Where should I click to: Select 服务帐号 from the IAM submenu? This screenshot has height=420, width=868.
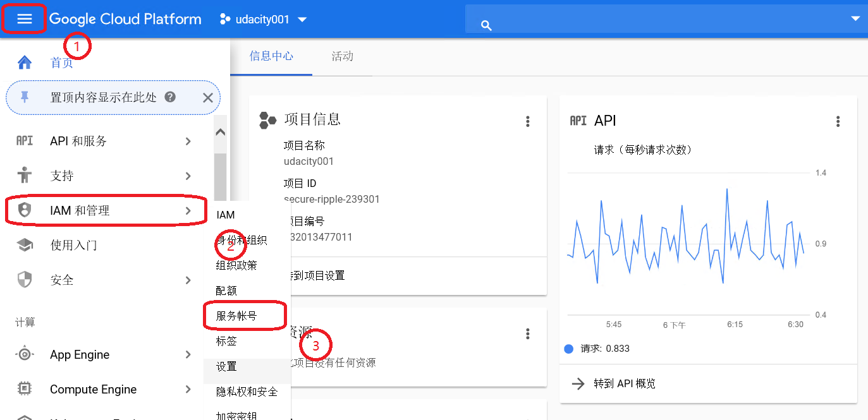pyautogui.click(x=236, y=316)
